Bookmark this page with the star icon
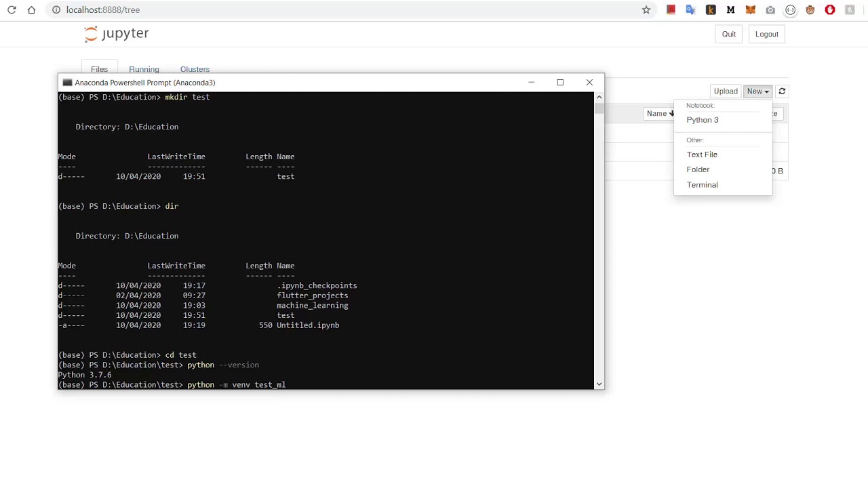 click(x=646, y=10)
